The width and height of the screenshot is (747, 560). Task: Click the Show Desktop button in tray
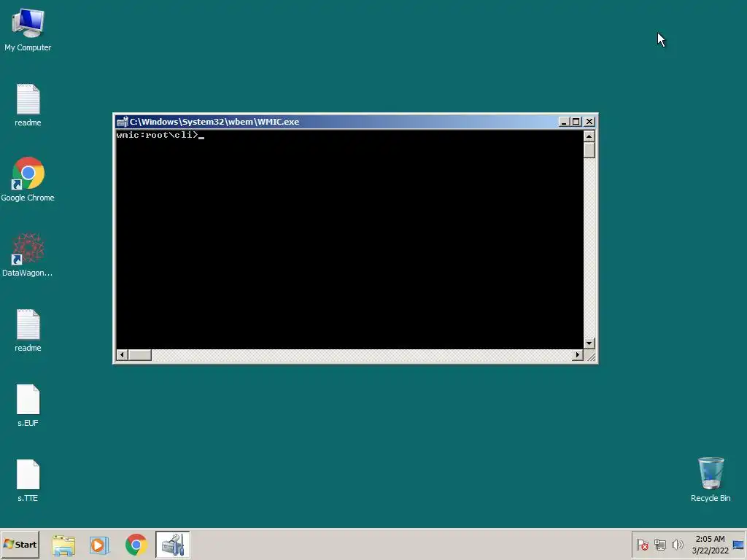tap(738, 545)
